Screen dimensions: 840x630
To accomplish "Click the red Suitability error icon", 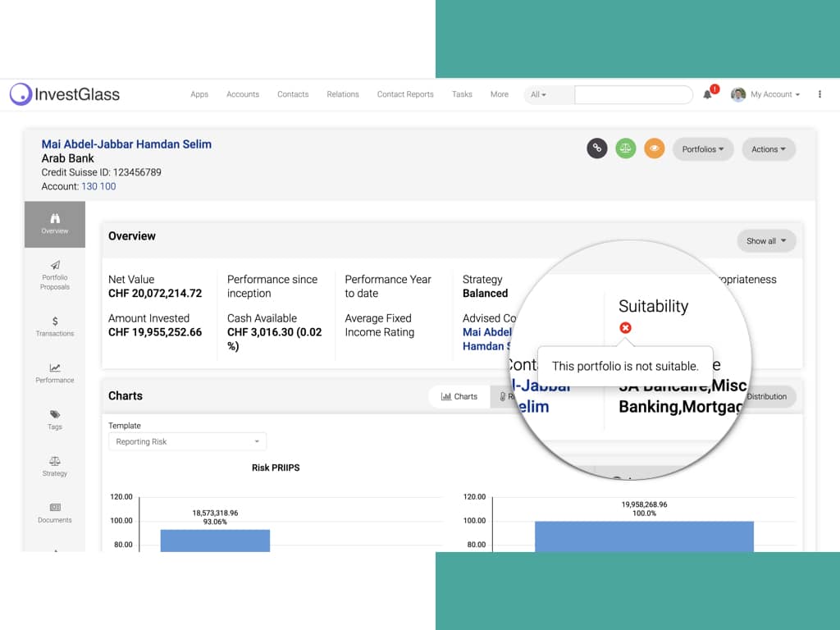I will click(625, 328).
